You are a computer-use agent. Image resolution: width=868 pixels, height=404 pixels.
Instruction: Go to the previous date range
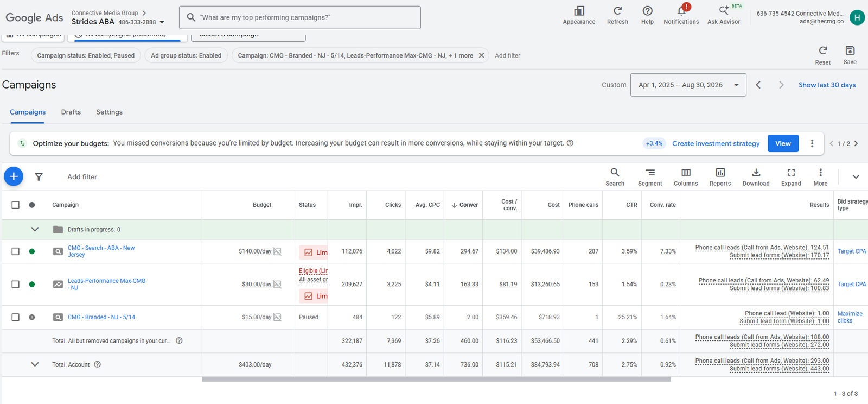758,85
